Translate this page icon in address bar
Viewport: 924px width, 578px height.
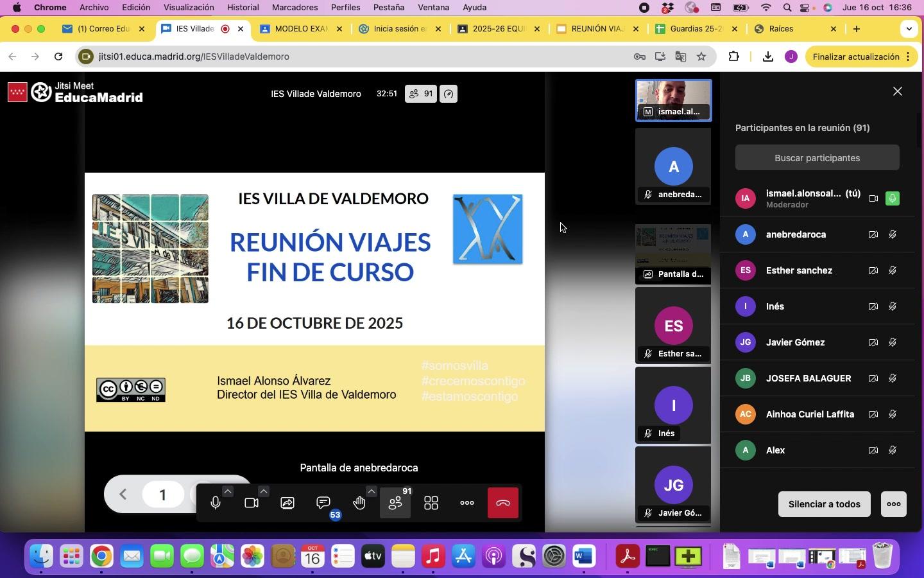681,57
